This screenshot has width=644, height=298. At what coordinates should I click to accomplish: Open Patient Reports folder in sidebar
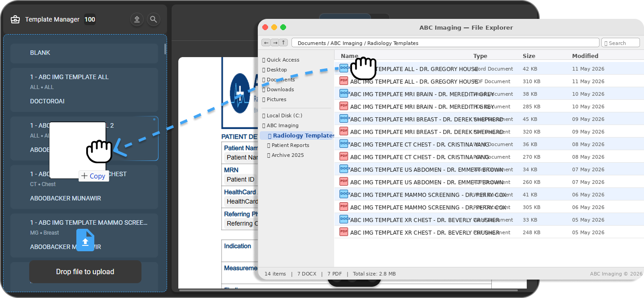[x=288, y=145]
